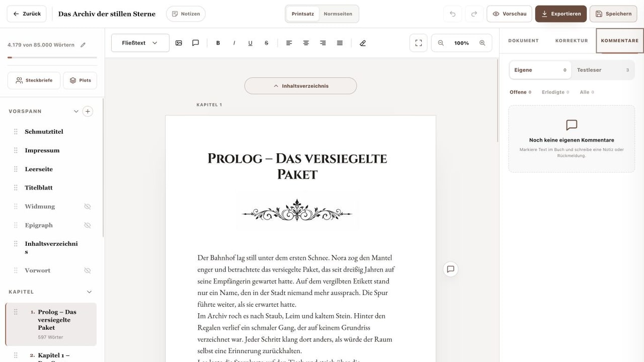This screenshot has height=362, width=644.
Task: Add new Vorspann section with plus
Action: [88, 111]
